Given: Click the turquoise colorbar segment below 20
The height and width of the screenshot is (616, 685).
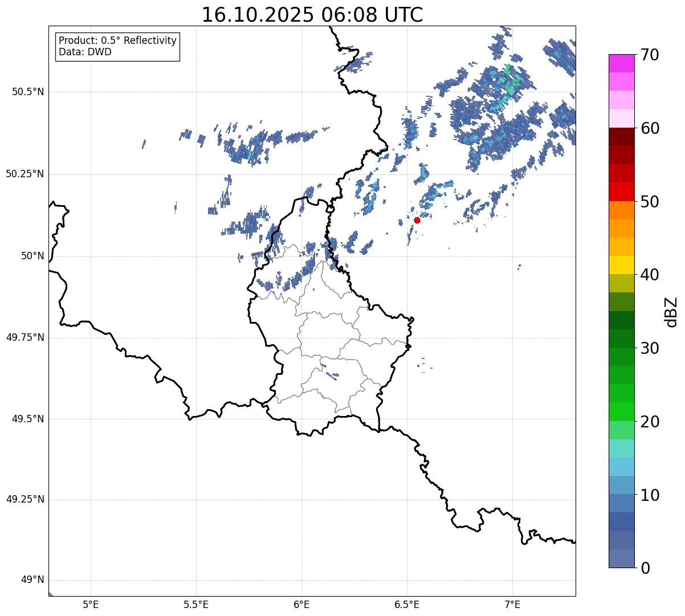Looking at the screenshot, I should tap(622, 448).
